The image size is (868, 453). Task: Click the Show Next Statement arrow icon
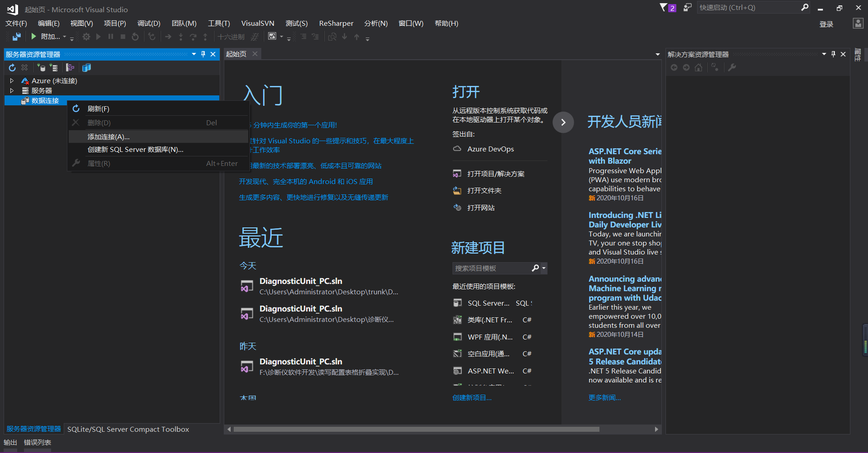pyautogui.click(x=168, y=37)
